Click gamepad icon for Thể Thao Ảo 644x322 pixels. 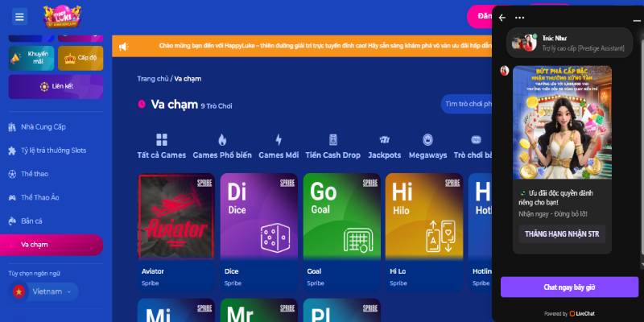click(12, 197)
